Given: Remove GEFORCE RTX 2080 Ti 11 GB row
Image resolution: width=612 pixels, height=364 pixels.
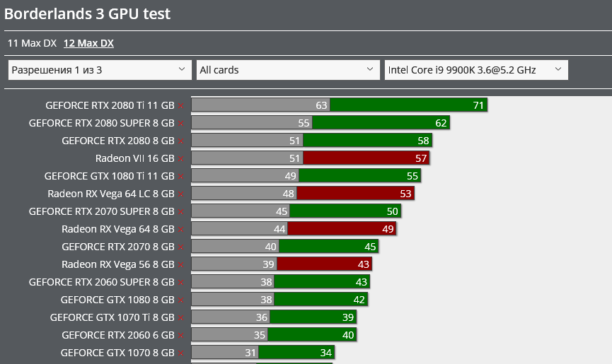Looking at the screenshot, I should point(180,105).
